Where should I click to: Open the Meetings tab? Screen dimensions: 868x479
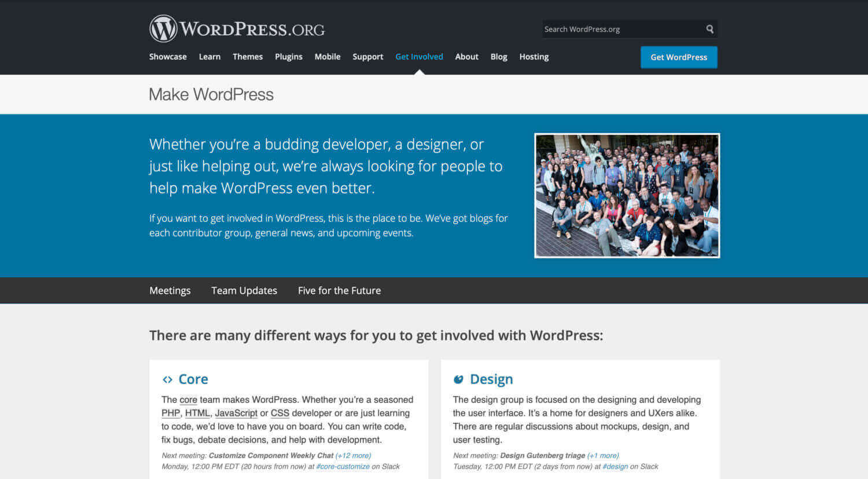(x=170, y=291)
